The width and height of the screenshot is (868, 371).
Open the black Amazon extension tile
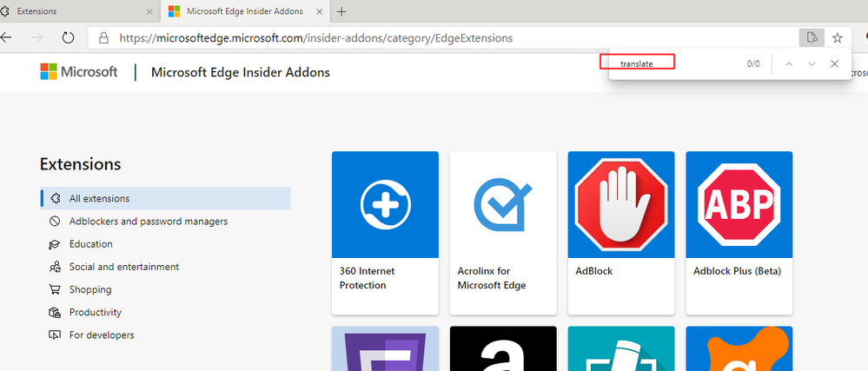(503, 348)
